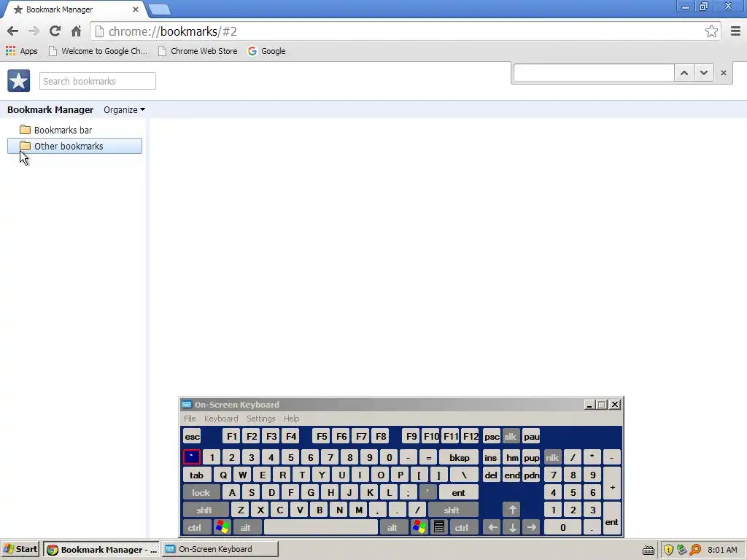Focus the Search bookmarks field
747x560 pixels.
click(98, 81)
